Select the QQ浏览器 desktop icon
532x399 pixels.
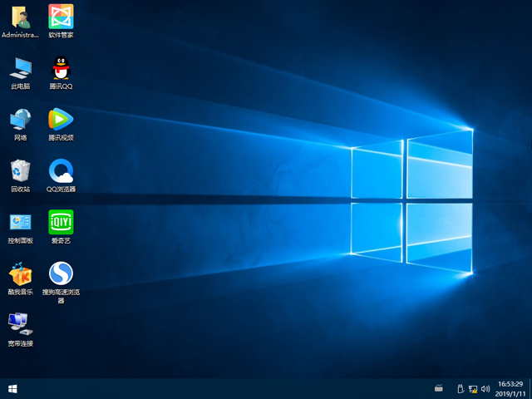pos(61,170)
